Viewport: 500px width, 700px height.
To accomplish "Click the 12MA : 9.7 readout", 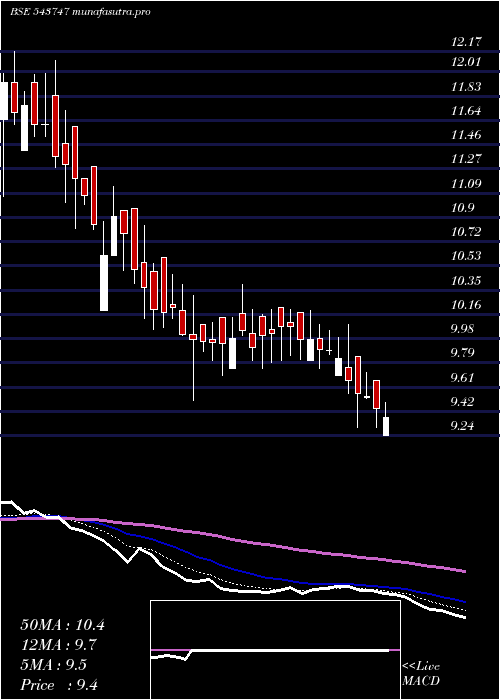I will (59, 646).
